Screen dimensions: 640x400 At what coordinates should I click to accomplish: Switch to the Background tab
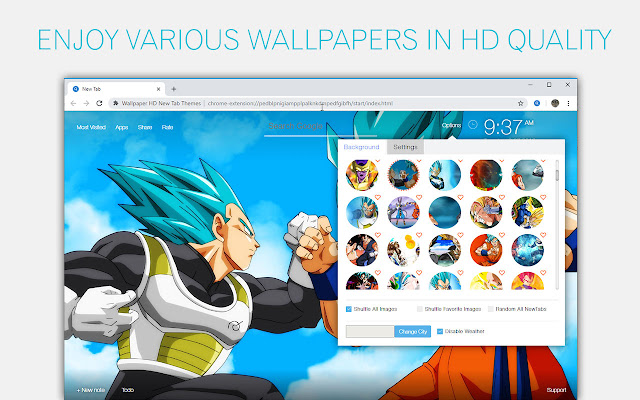click(361, 147)
